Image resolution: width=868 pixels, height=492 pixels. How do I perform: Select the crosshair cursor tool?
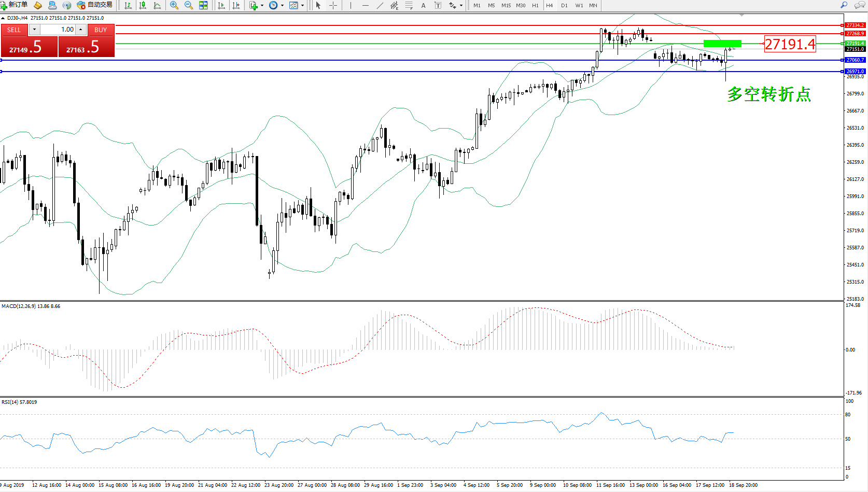coord(333,5)
